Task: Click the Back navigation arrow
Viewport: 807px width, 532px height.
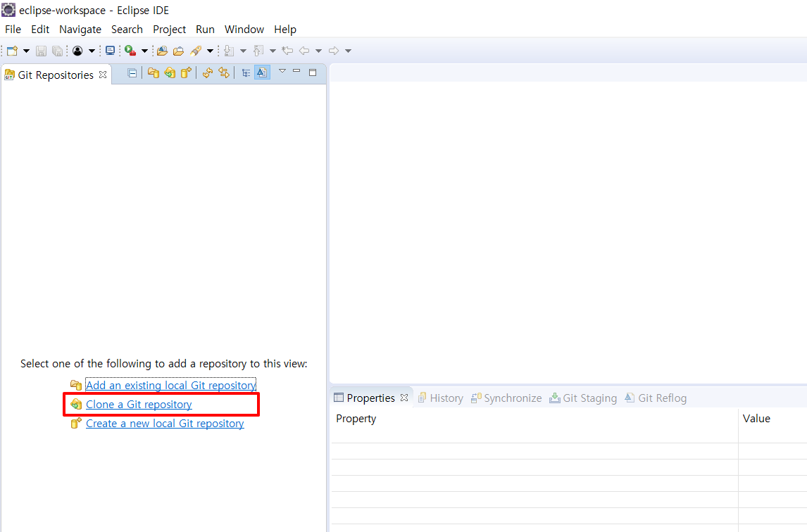Action: (x=304, y=51)
